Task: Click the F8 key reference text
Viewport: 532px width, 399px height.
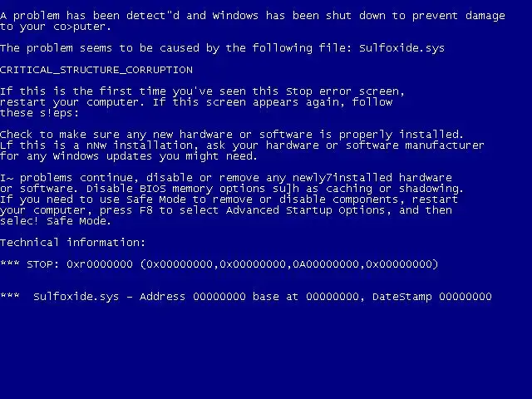Action: (146, 210)
